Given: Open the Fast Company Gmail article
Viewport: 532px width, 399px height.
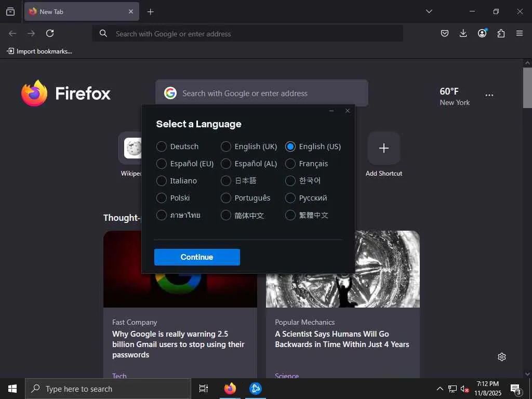Looking at the screenshot, I should tap(179, 344).
